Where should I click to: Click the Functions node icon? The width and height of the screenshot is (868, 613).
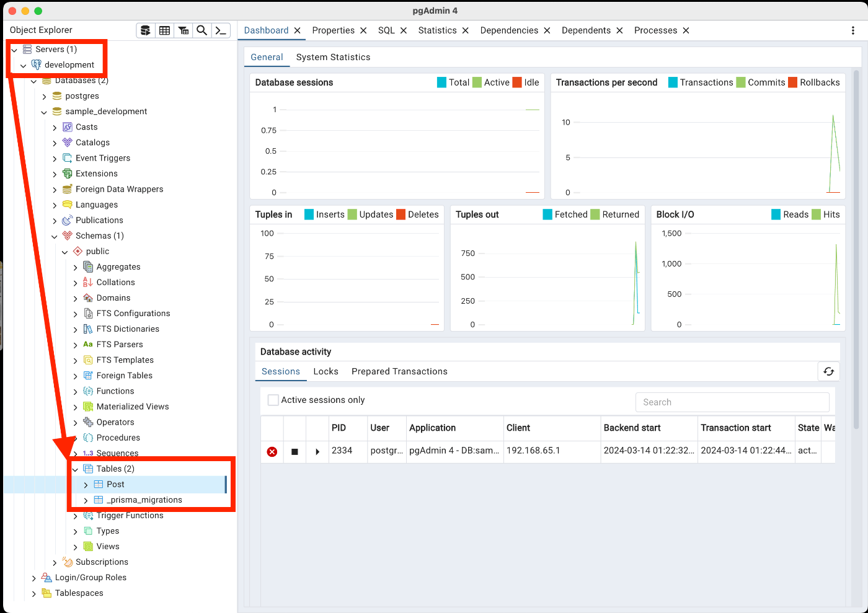(x=88, y=391)
